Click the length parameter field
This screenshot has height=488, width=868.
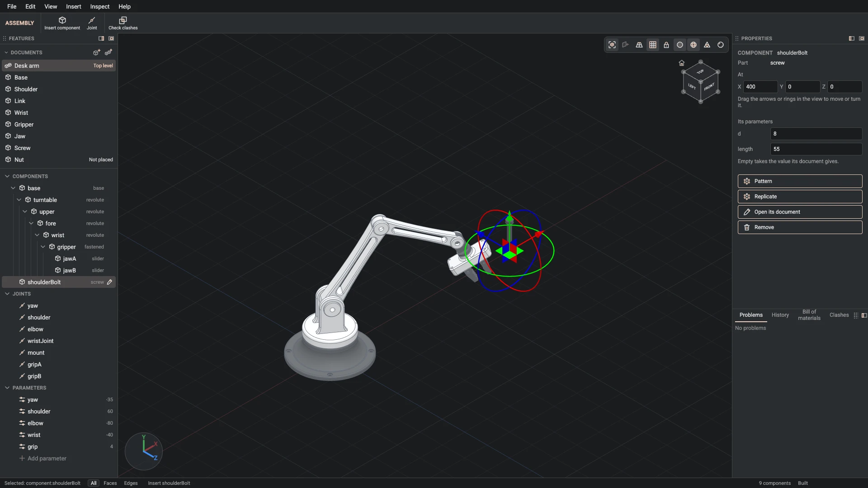point(816,149)
